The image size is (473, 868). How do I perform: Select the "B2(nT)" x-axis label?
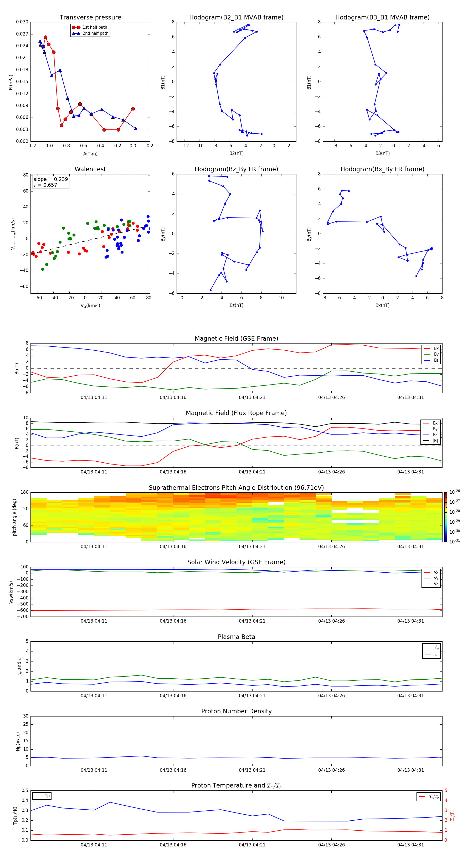tap(236, 153)
